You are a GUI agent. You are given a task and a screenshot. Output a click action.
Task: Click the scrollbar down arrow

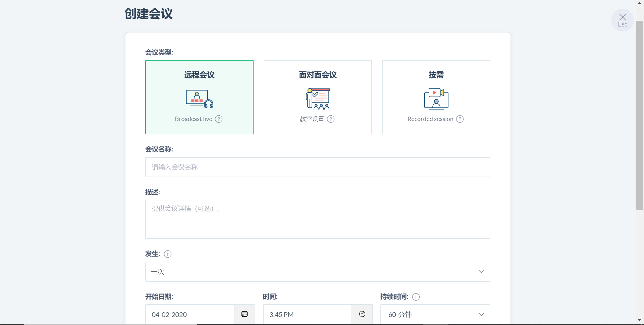tap(640, 320)
